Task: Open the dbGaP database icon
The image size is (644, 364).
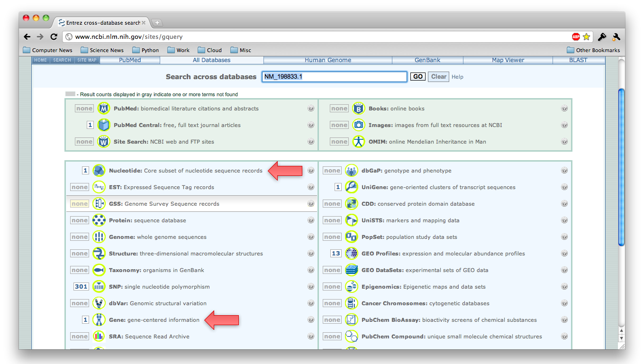Action: [352, 171]
